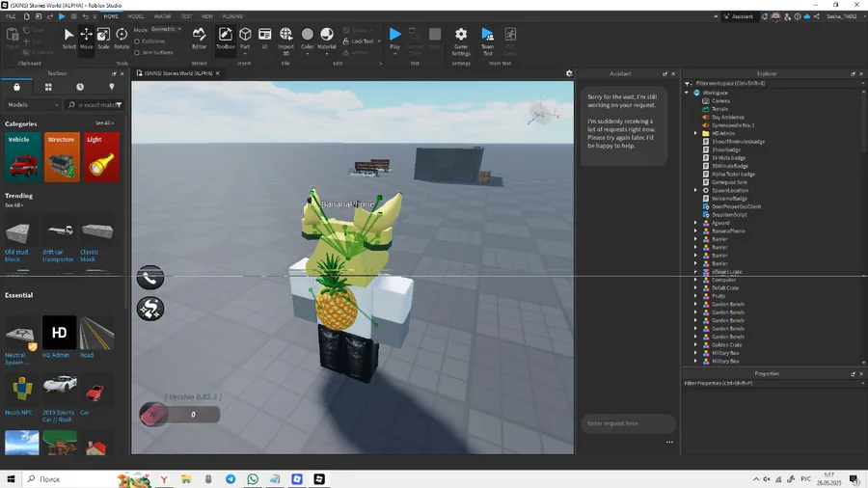Open the notifications bell icon
Image resolution: width=868 pixels, height=488 pixels.
coord(765,16)
